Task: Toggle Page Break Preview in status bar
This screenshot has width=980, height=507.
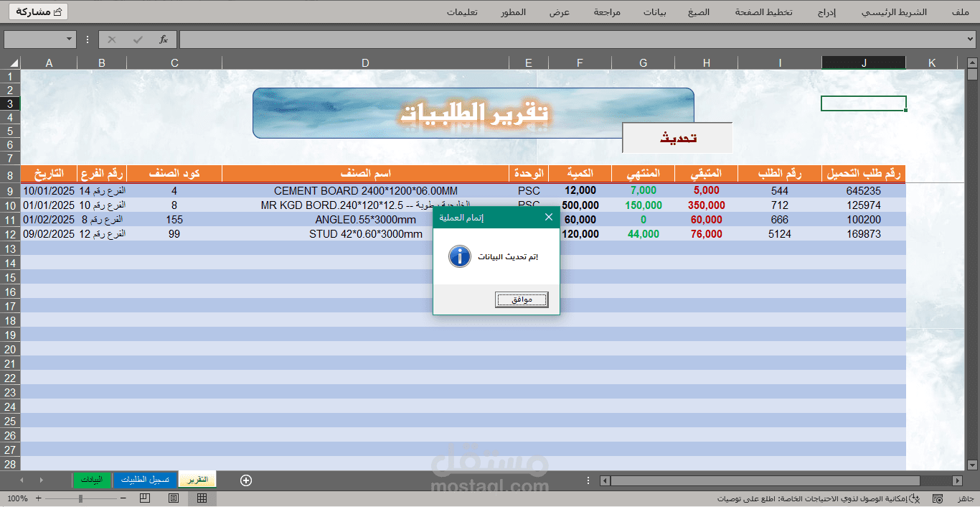Action: pyautogui.click(x=144, y=498)
